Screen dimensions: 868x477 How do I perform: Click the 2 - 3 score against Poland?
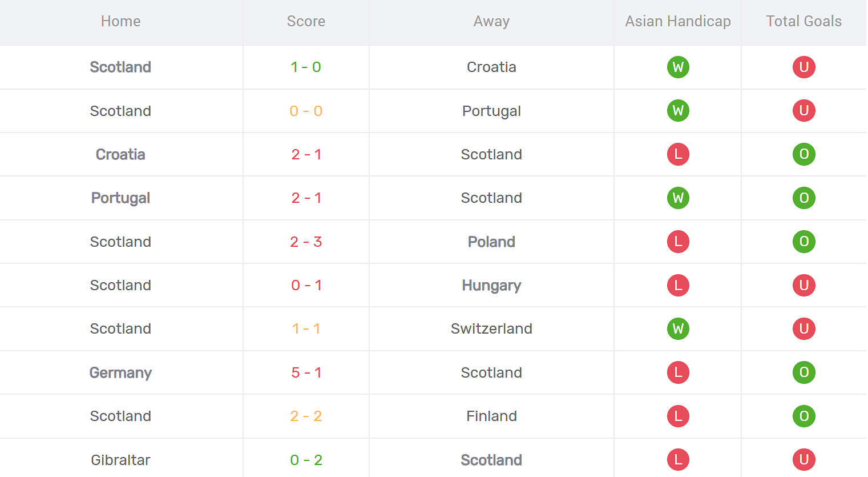coord(306,242)
